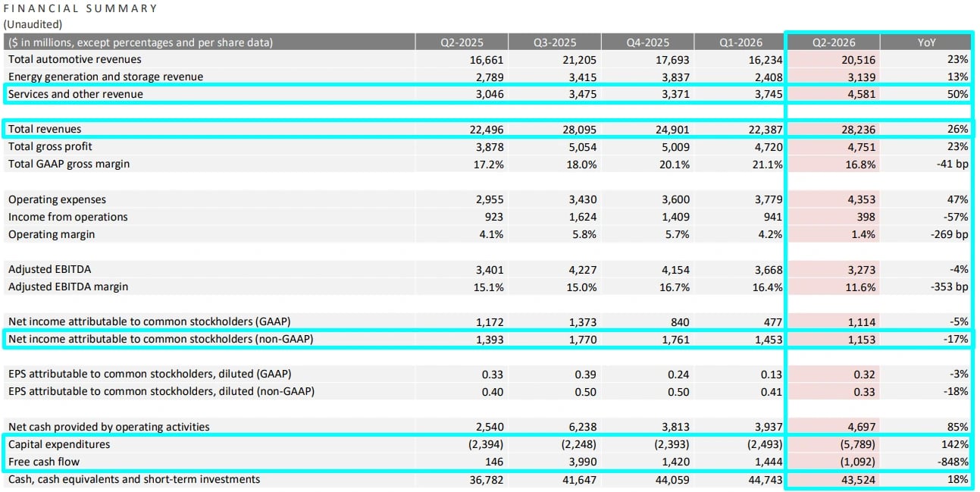
Task: Click the value 43,524 cash balance
Action: [859, 479]
